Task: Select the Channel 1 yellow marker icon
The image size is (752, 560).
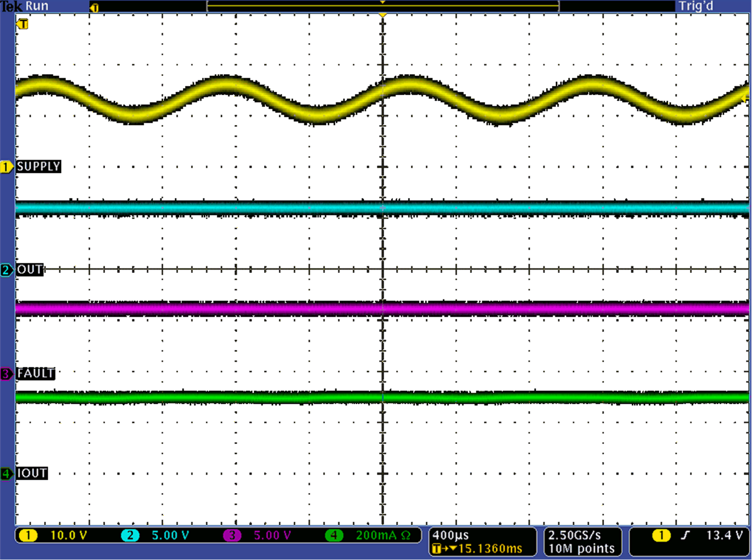Action: click(7, 167)
